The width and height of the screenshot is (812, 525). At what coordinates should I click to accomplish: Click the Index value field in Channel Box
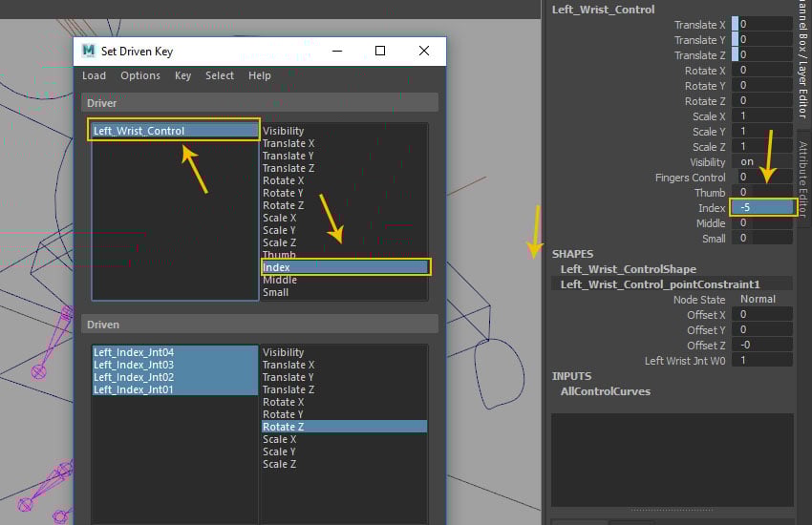pos(762,208)
